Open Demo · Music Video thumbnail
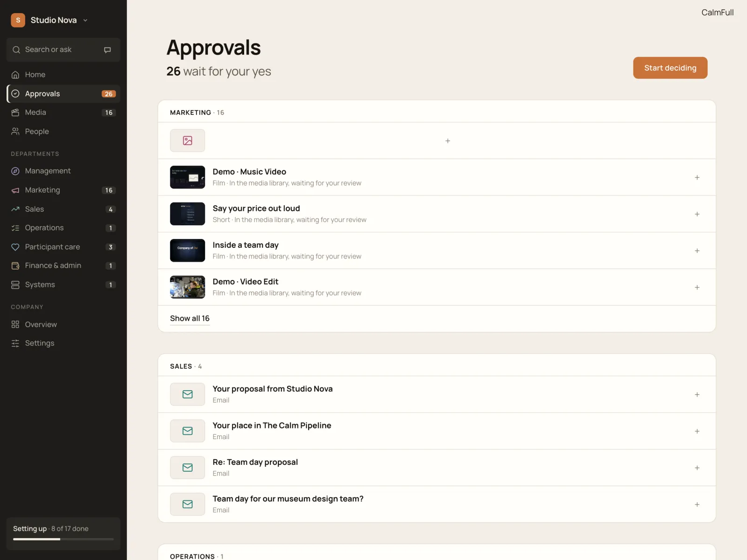This screenshot has height=560, width=747. pyautogui.click(x=187, y=177)
